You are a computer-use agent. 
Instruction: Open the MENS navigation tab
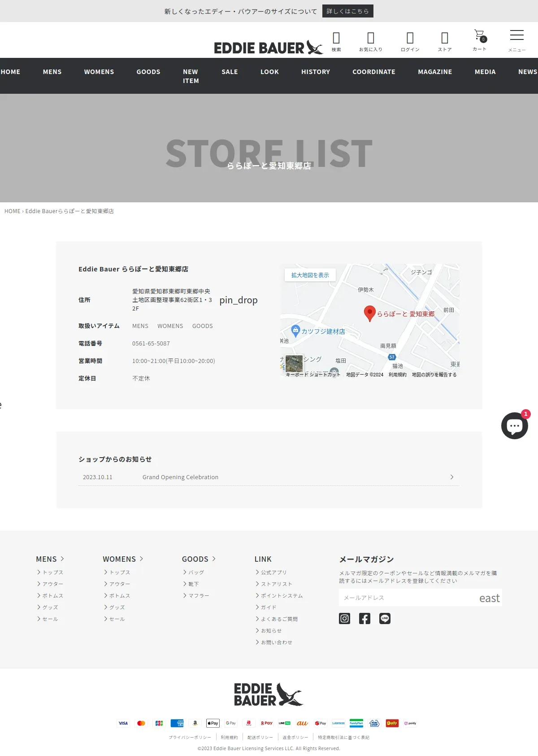pos(52,72)
